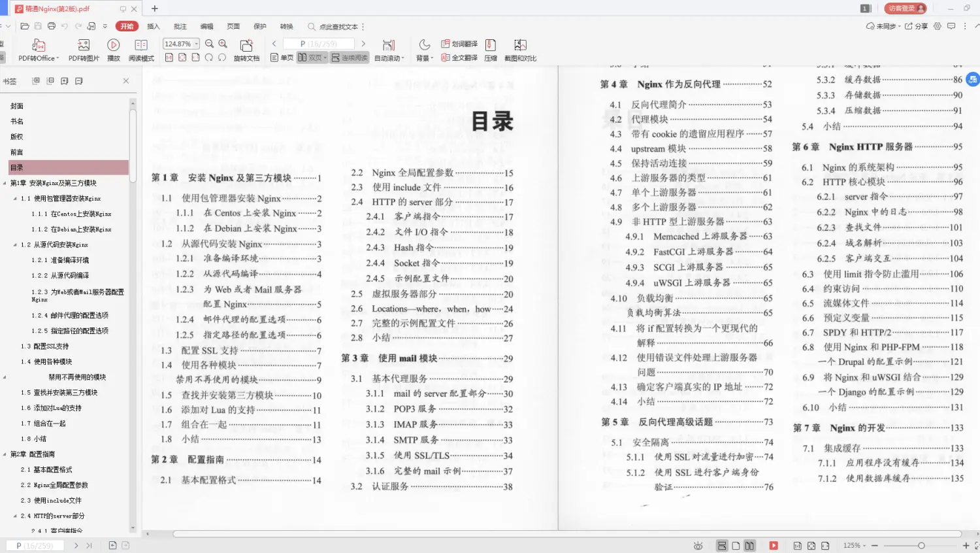The image size is (980, 553).
Task: Rotate document with 旋转文档
Action: [246, 50]
